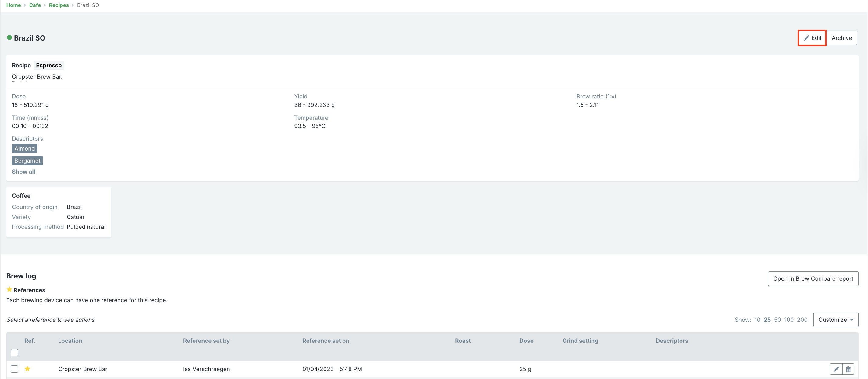This screenshot has height=379, width=868.
Task: Open the Customize columns dropdown
Action: pyautogui.click(x=835, y=320)
